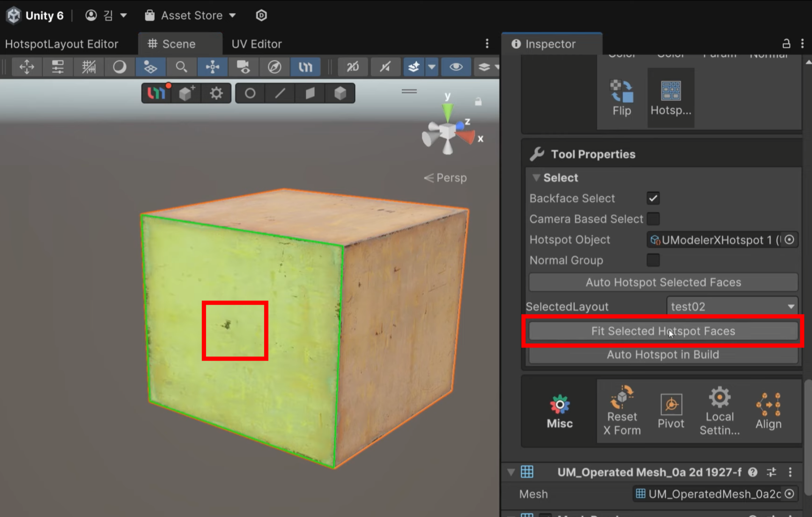Open the Inspector three-dot options menu
The height and width of the screenshot is (517, 812).
[x=802, y=44]
